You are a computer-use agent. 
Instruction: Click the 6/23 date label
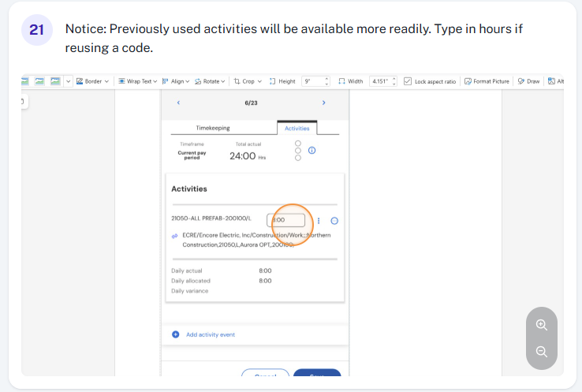click(x=252, y=103)
